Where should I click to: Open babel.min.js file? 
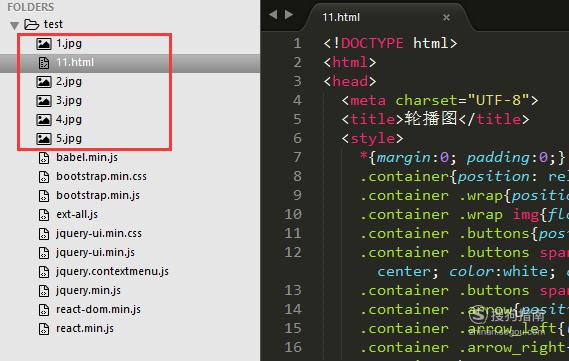(87, 157)
